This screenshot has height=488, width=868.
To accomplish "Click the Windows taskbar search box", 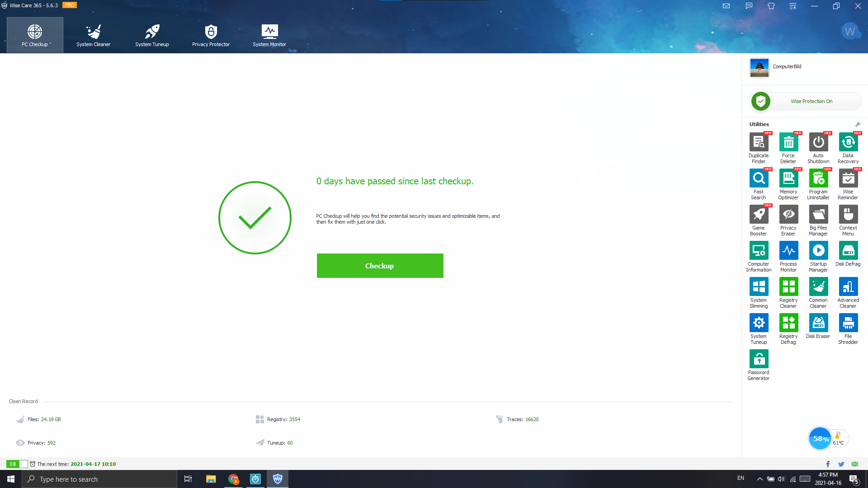I will [x=99, y=479].
